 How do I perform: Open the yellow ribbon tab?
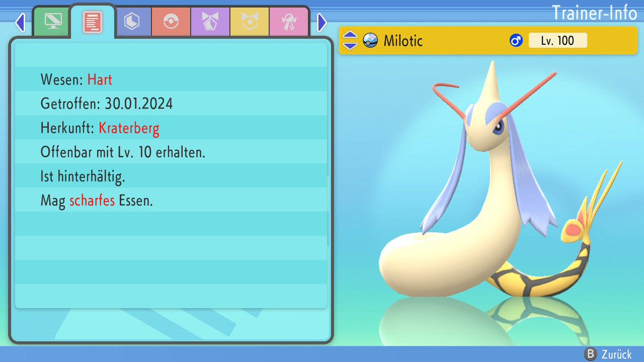pos(250,21)
